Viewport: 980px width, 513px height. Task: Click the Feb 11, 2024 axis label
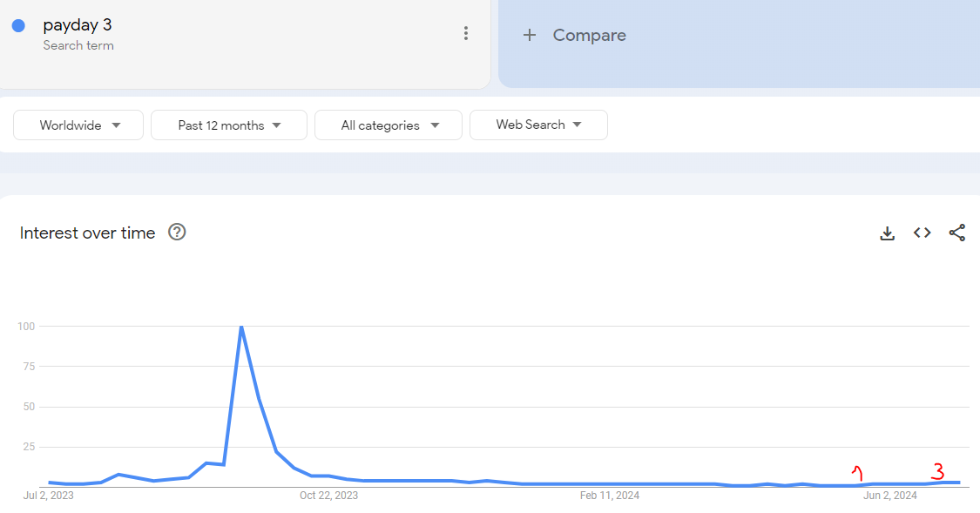pos(610,496)
